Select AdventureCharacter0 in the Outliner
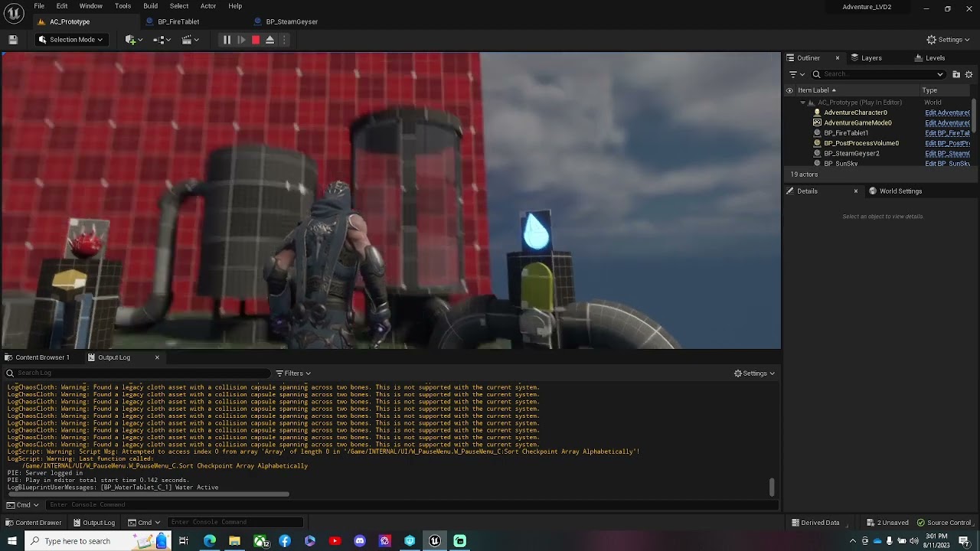Image resolution: width=980 pixels, height=551 pixels. pos(855,112)
